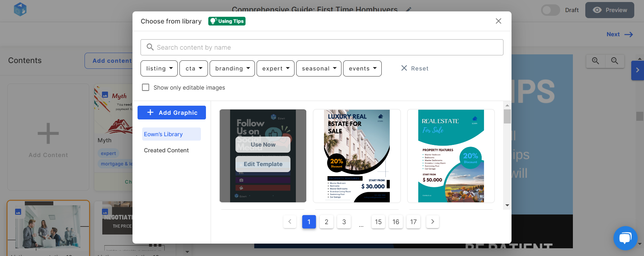Go to page 3
The height and width of the screenshot is (256, 644).
coord(344,222)
